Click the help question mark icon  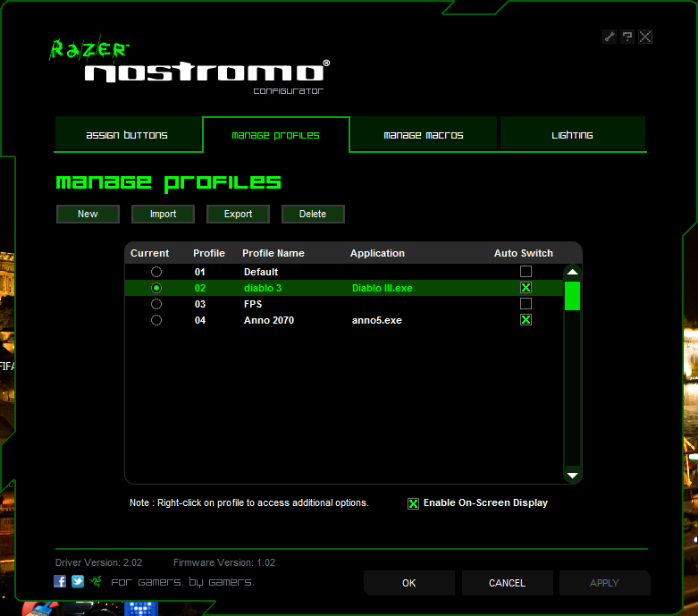[x=627, y=37]
